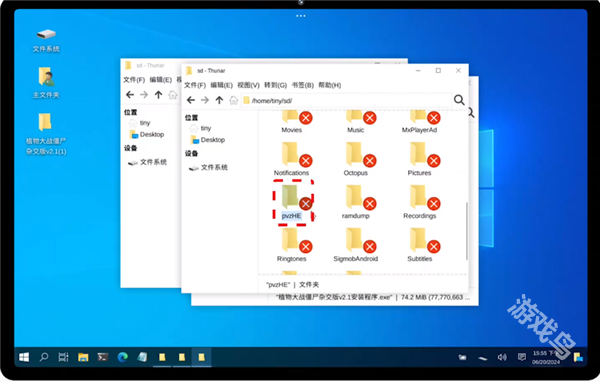Select the pvzHE folder
The image size is (600, 381).
pos(292,202)
